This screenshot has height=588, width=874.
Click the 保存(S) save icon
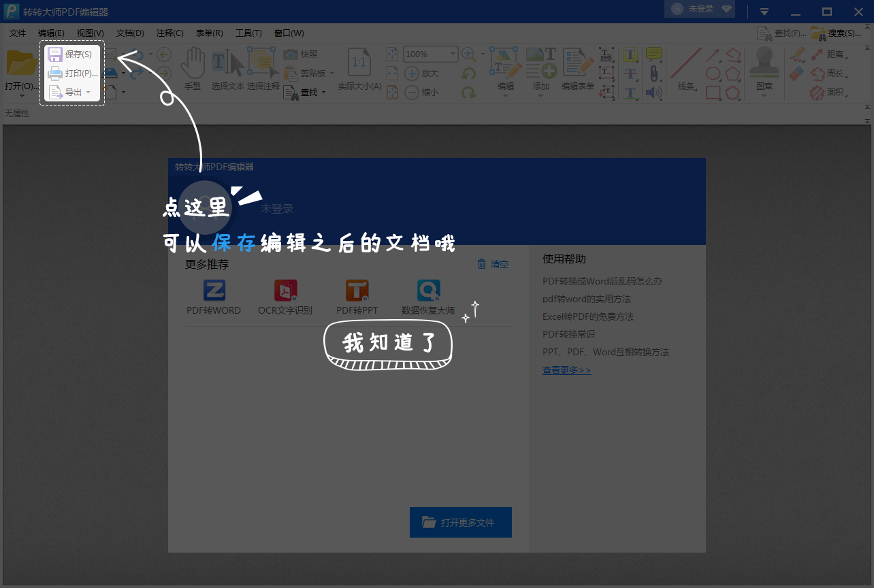(x=55, y=54)
